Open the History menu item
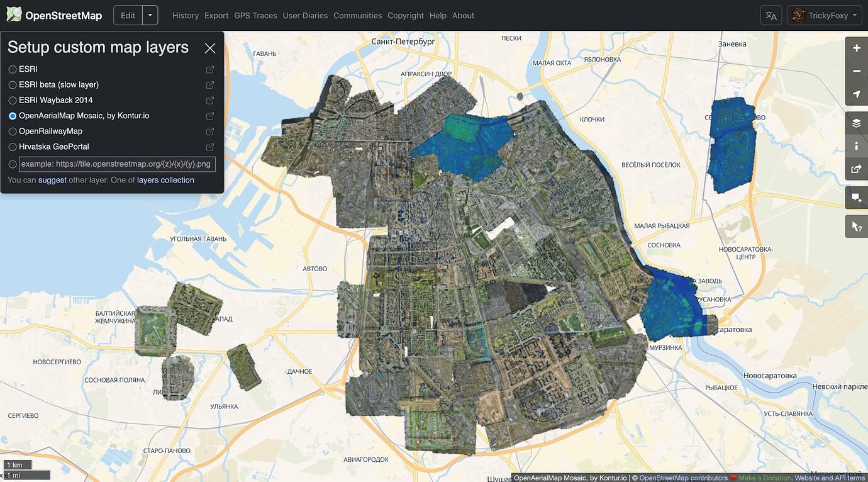Screen dimensions: 868x482 186,15
